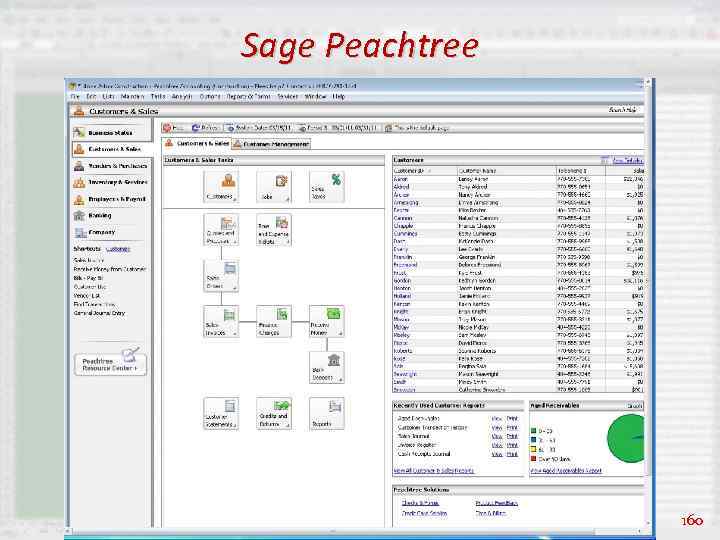Screen dimensions: 720x540
Task: Click the red Over 90 days swatch
Action: 533,458
